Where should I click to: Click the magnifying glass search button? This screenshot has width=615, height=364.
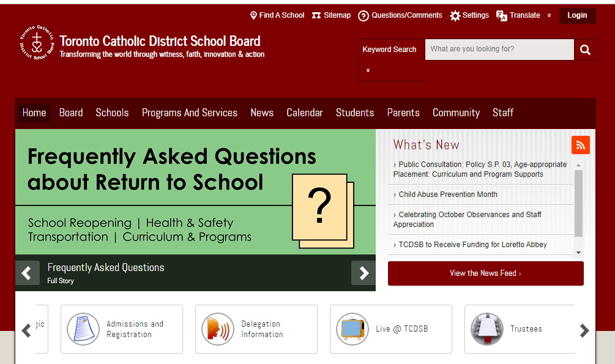tap(585, 50)
